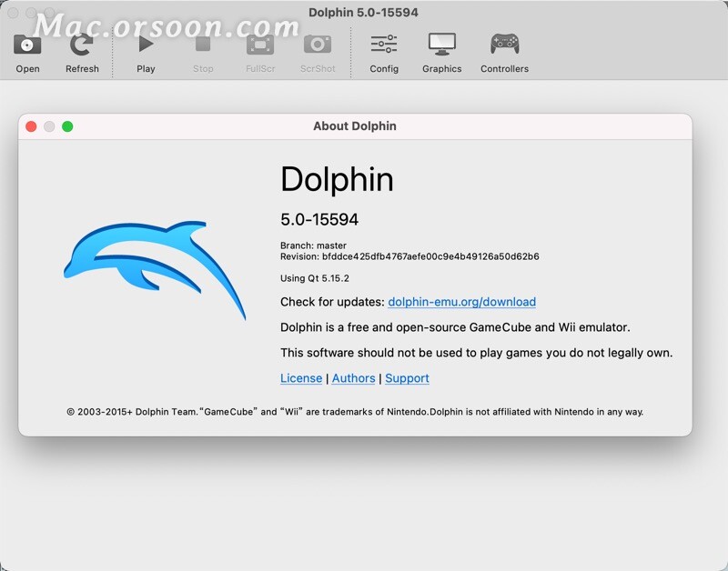The image size is (728, 571).
Task: Close the About Dolphin dialog
Action: point(31,126)
